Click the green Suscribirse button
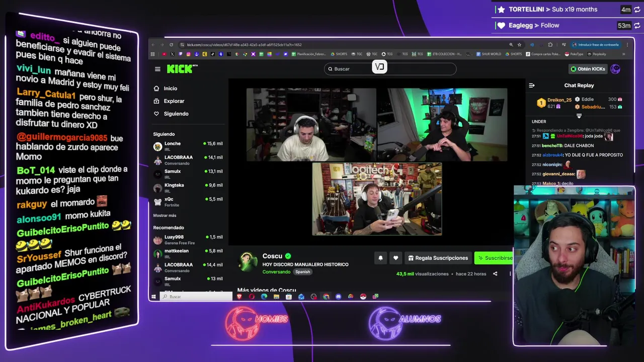 point(494,258)
